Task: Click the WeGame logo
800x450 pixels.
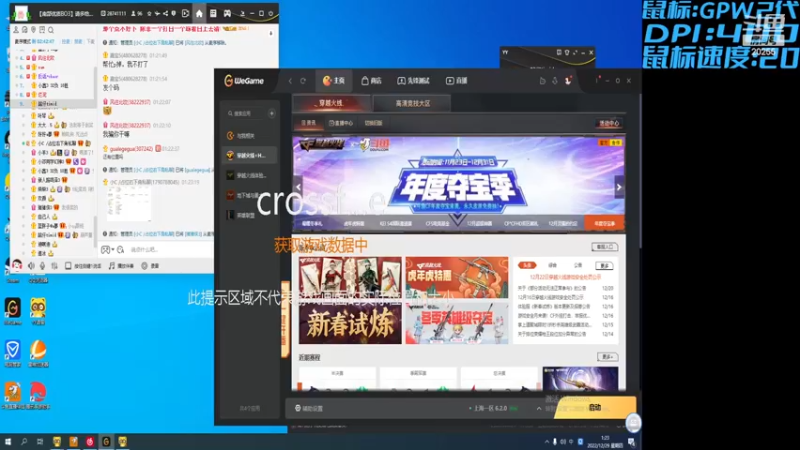Action: pos(244,81)
